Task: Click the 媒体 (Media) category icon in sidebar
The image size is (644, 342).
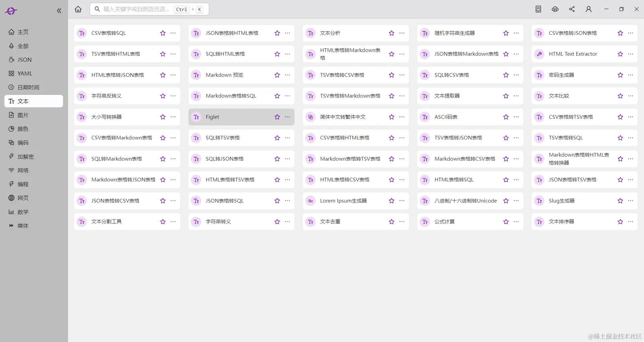Action: (x=12, y=226)
